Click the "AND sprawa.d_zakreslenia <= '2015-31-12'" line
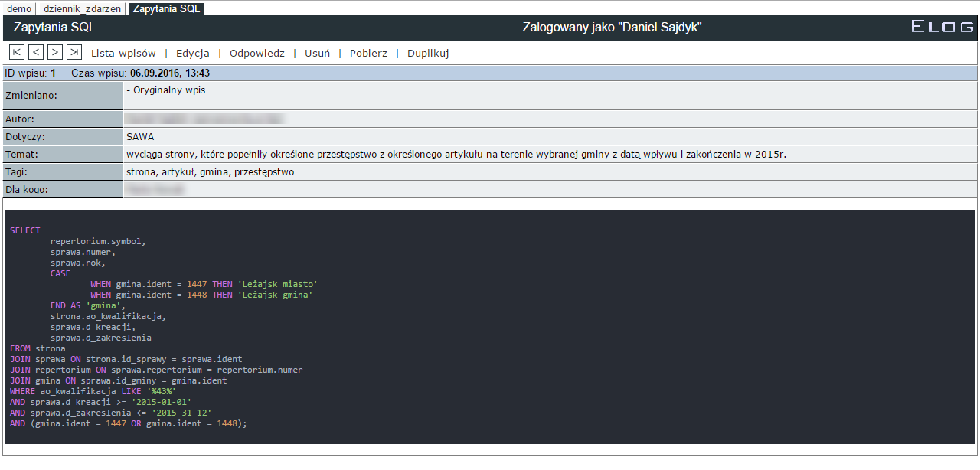Screen dimensions: 980x470 pos(111,413)
